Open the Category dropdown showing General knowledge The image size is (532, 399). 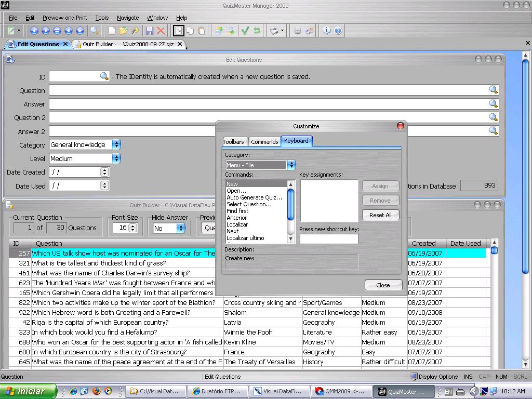point(116,145)
